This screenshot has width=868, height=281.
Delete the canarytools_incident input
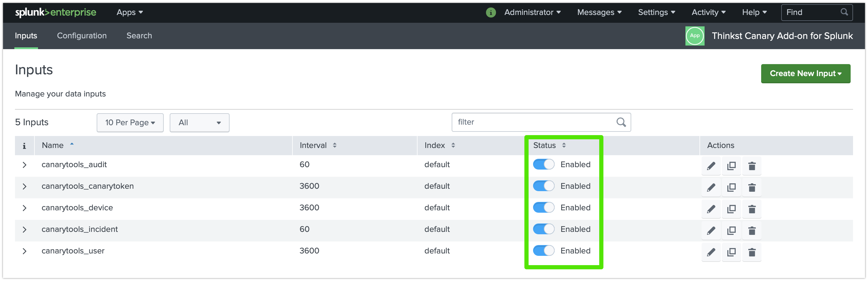click(x=752, y=231)
